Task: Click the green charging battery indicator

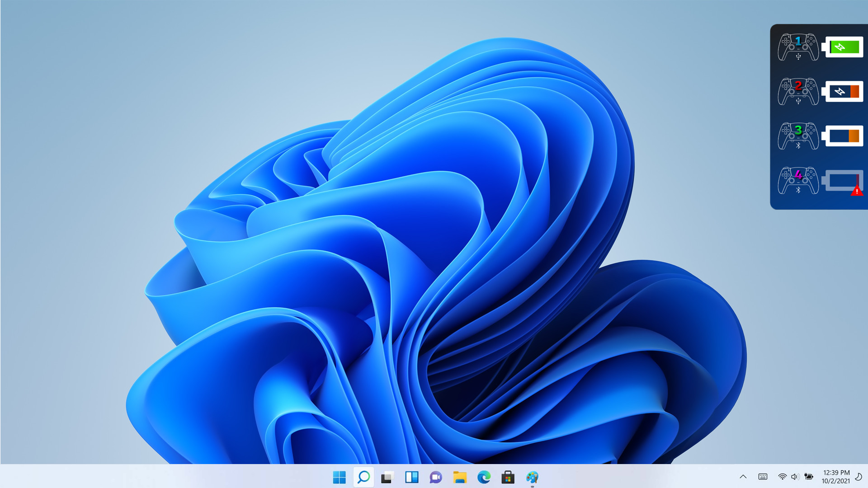Action: [843, 47]
